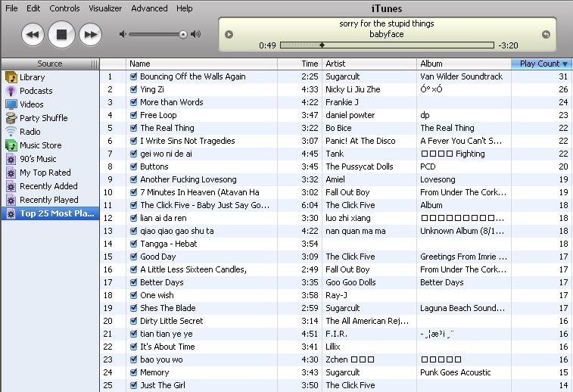Click left round arrow in display panel
Viewport: 573px width, 392px height.
coord(229,34)
